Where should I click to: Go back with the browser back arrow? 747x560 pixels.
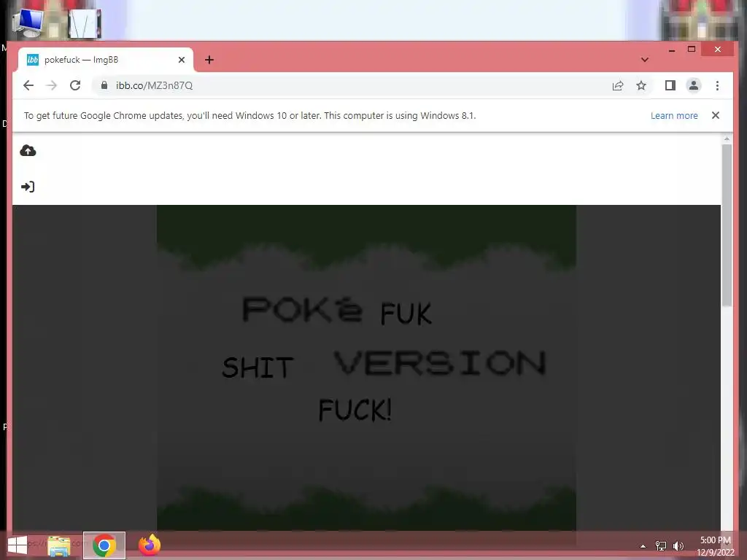click(x=28, y=85)
